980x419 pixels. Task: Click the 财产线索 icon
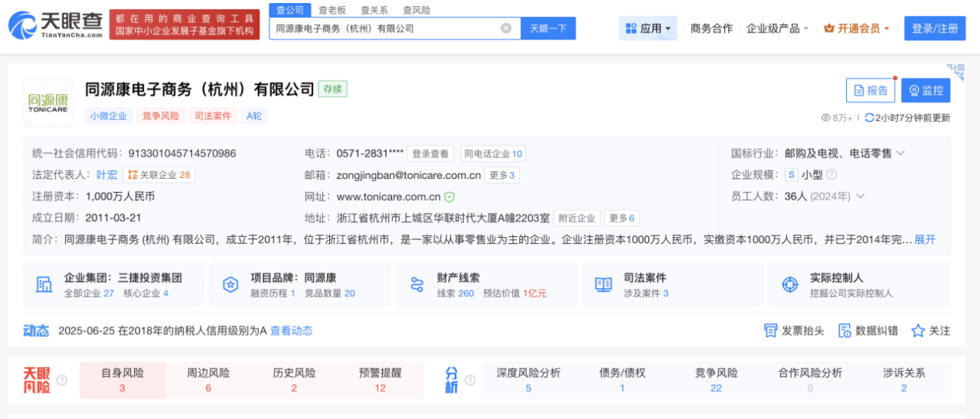(x=417, y=284)
